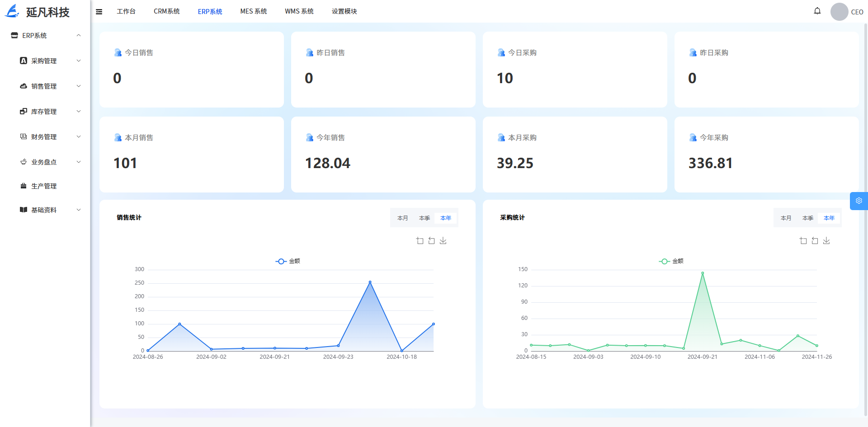The width and height of the screenshot is (868, 427).
Task: Download the purchase statistics chart image
Action: (x=826, y=241)
